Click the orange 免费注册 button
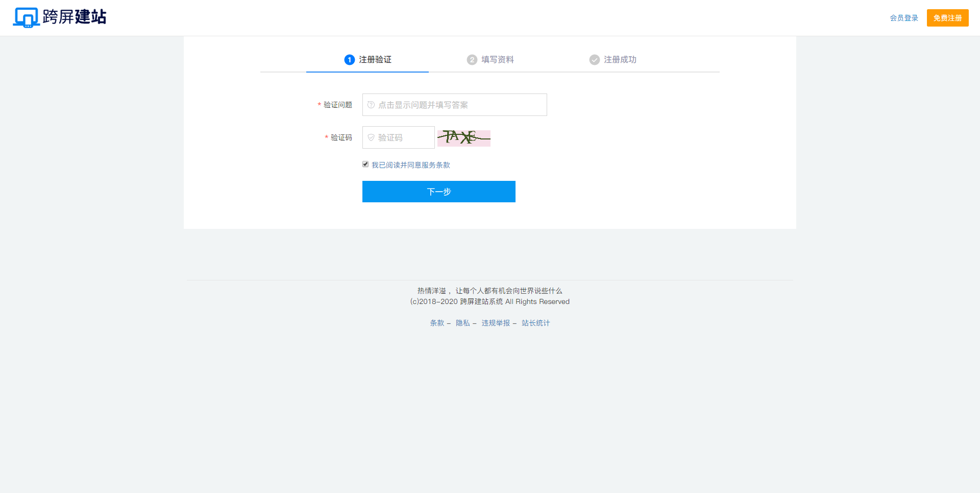 pyautogui.click(x=947, y=18)
